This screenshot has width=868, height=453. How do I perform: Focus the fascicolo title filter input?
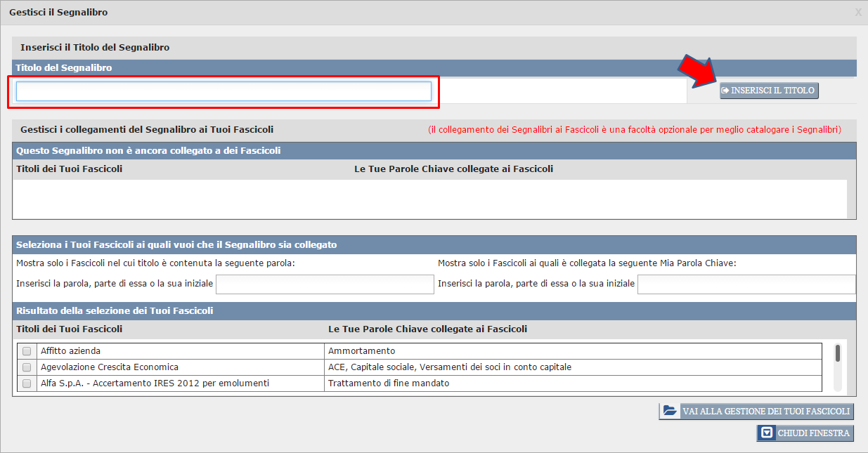[x=325, y=284]
